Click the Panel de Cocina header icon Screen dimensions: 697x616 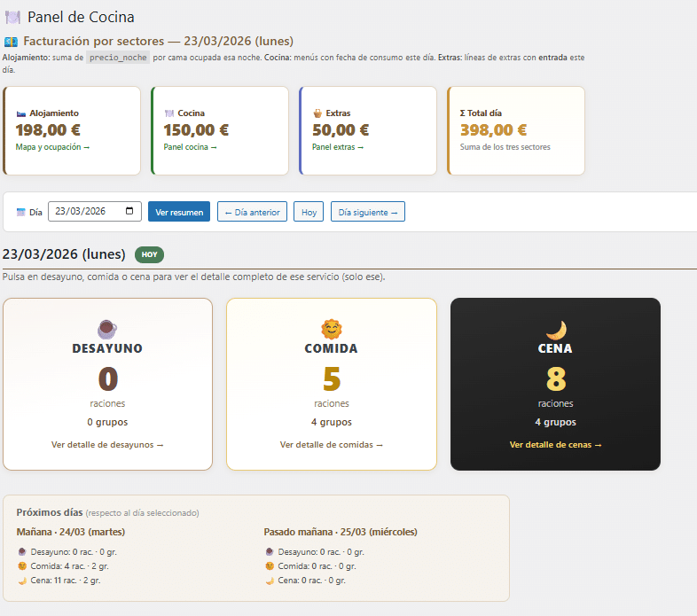tap(12, 17)
